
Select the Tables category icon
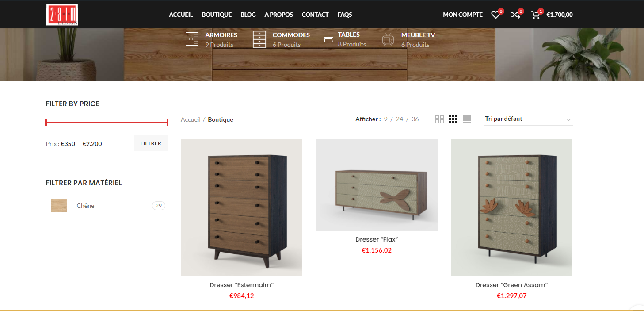(x=328, y=39)
